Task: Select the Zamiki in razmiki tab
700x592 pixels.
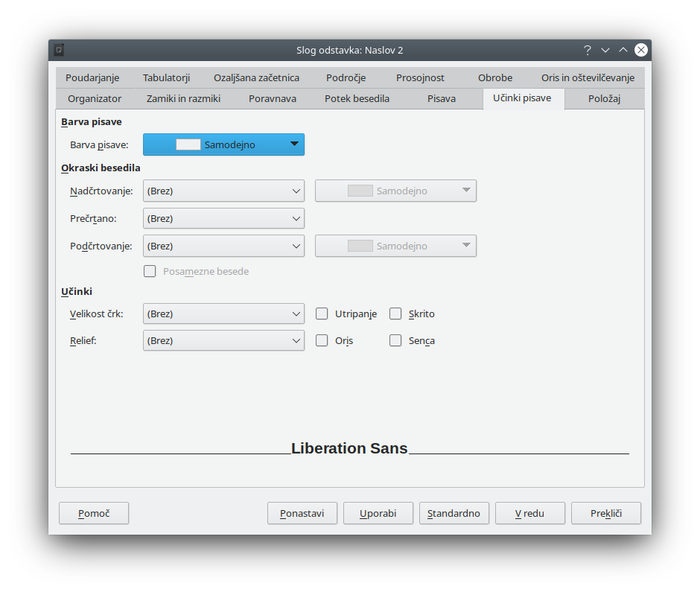Action: (183, 98)
